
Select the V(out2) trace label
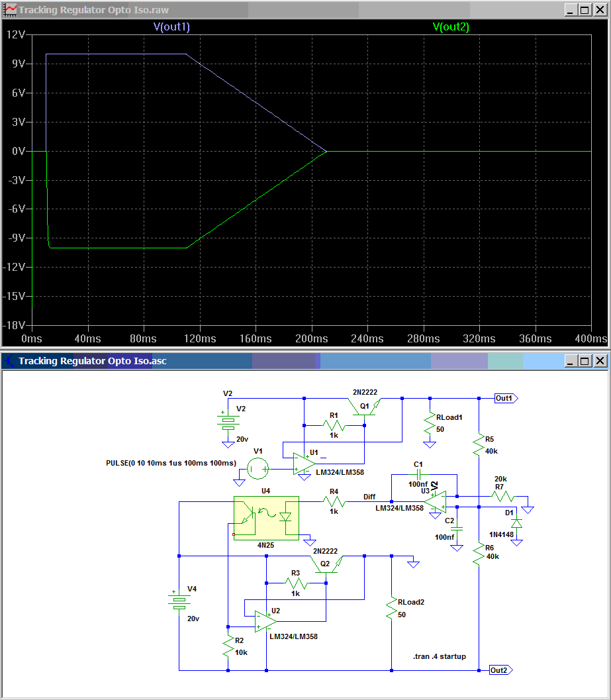point(451,26)
